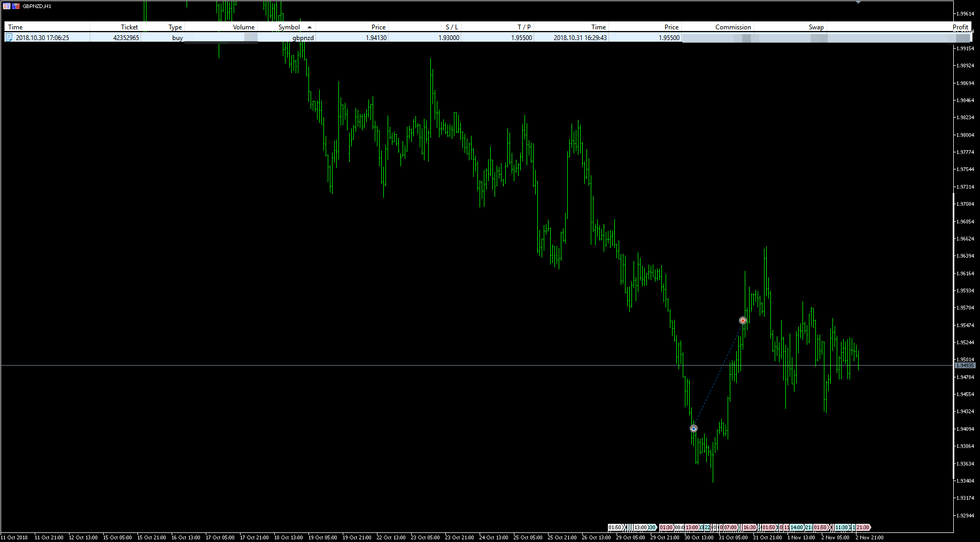Sort by the Ticket column header
This screenshot has width=980, height=542.
[129, 27]
